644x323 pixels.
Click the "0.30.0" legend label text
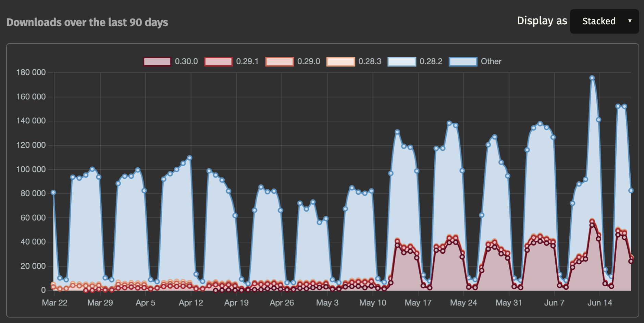coord(186,62)
